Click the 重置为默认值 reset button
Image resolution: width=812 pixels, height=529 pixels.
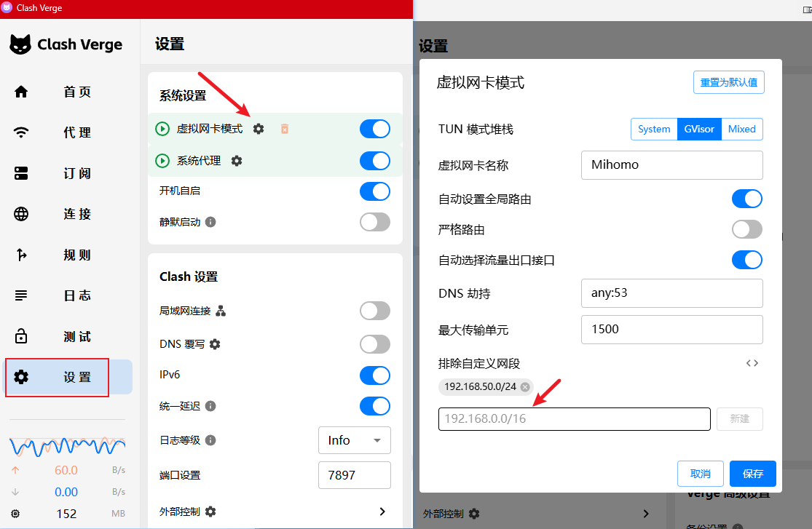[x=728, y=81]
